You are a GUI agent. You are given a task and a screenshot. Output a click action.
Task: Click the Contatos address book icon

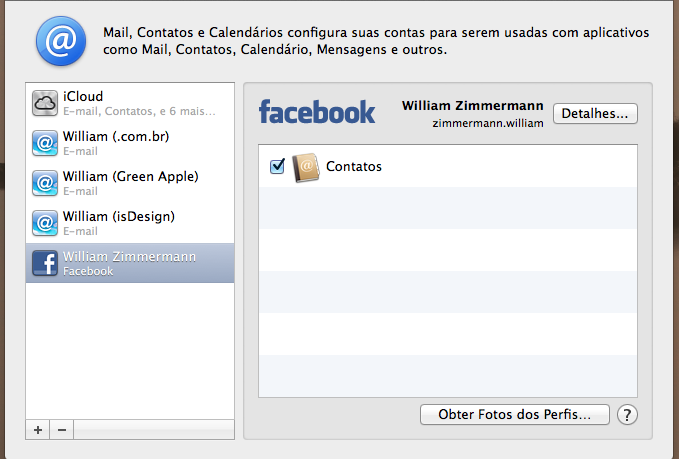(306, 167)
